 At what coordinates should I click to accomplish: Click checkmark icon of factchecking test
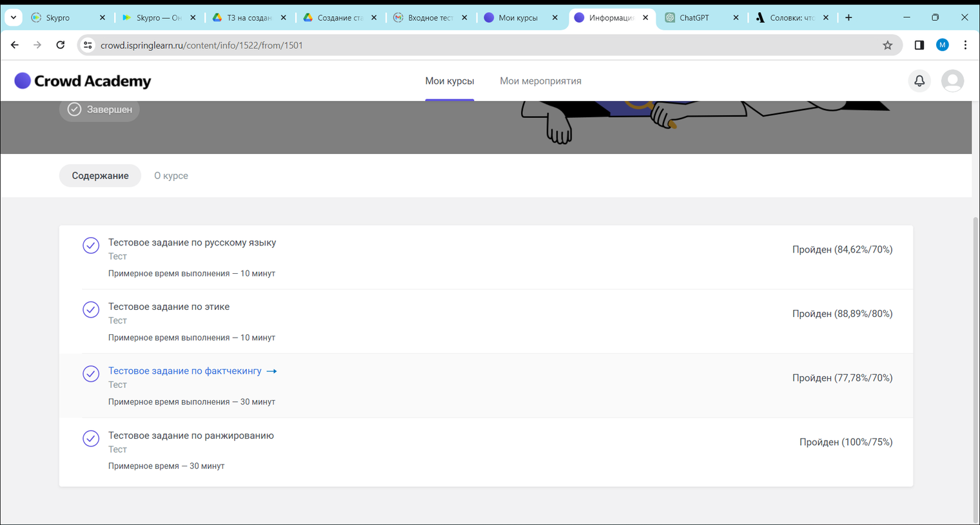91,374
